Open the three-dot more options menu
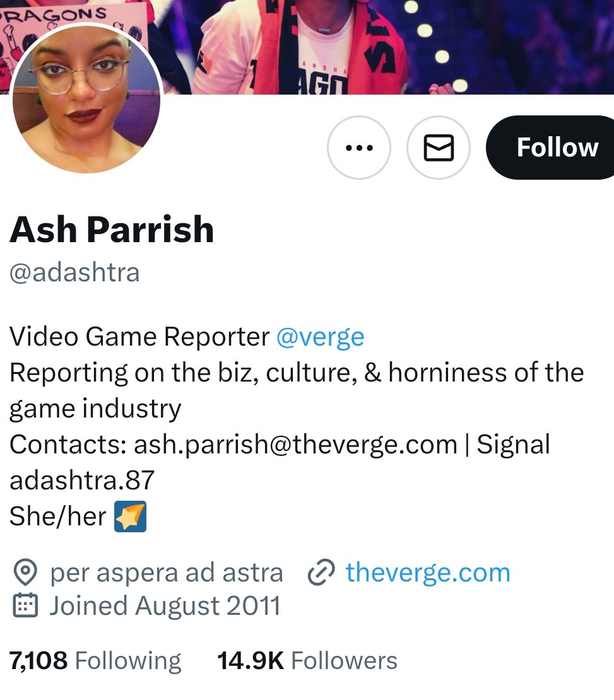 [x=359, y=148]
